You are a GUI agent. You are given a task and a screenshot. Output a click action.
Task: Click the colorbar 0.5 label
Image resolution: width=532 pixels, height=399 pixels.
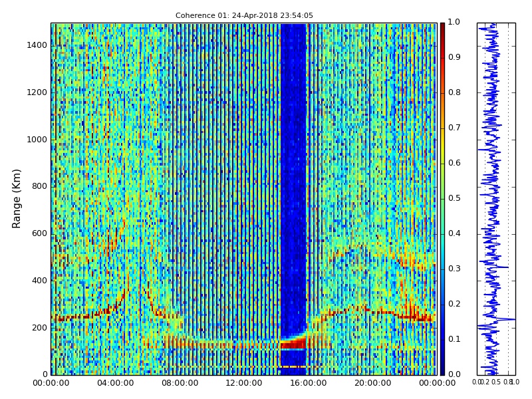[454, 198]
